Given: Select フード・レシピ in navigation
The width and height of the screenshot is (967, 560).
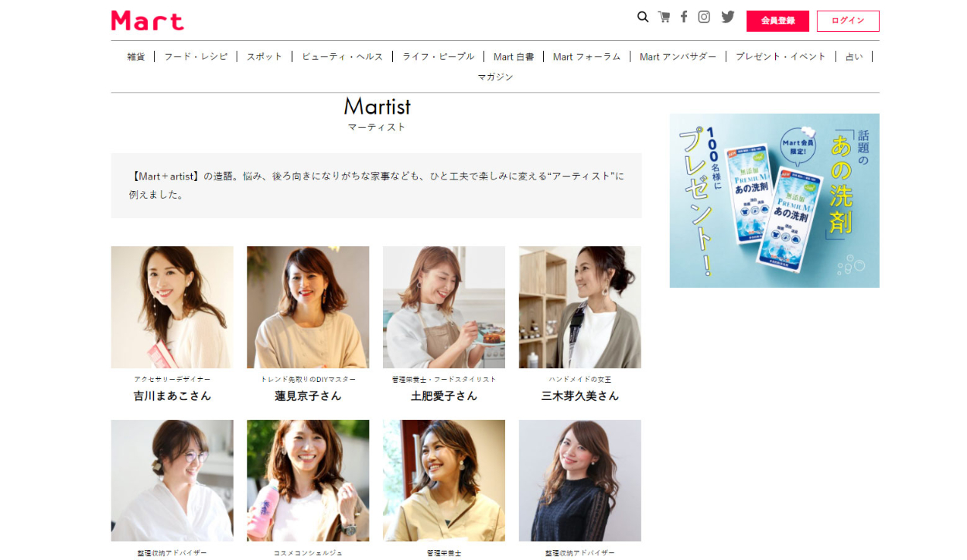Looking at the screenshot, I should (196, 56).
